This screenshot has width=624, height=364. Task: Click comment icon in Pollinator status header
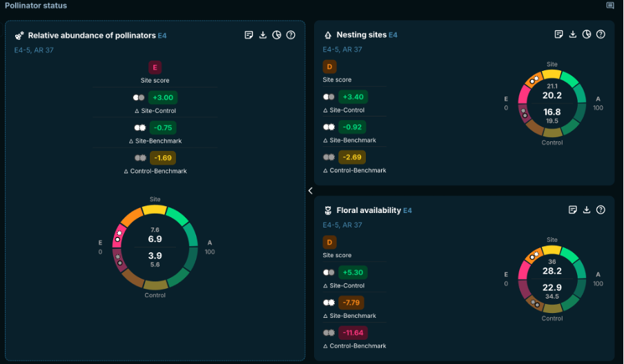point(610,6)
